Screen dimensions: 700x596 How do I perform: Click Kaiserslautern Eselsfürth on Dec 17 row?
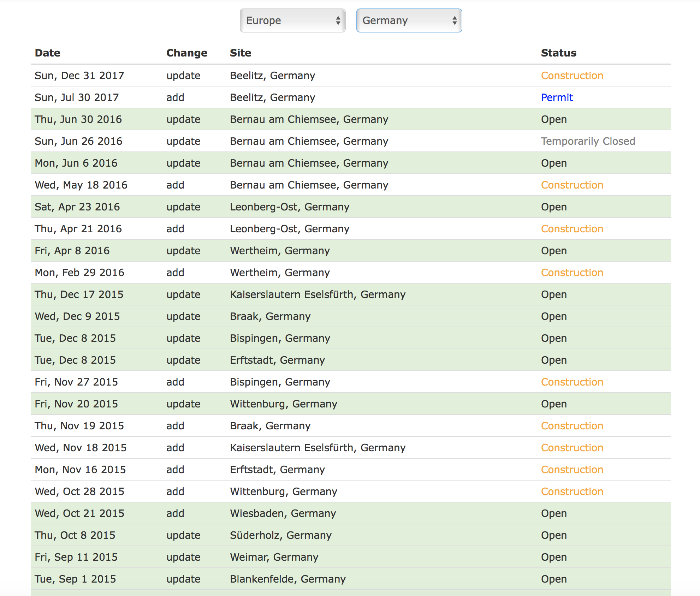point(318,294)
